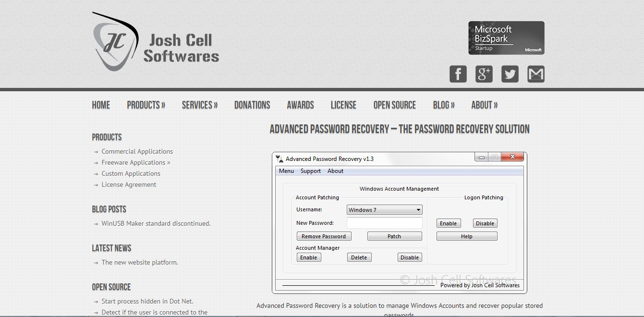Click Enable under Account Manager
Image resolution: width=644 pixels, height=317 pixels.
(308, 257)
